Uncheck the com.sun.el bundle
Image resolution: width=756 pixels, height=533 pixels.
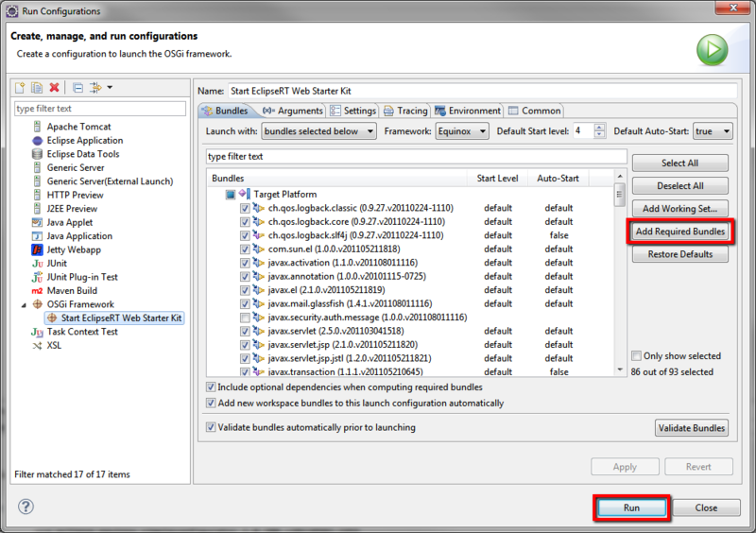click(x=245, y=249)
